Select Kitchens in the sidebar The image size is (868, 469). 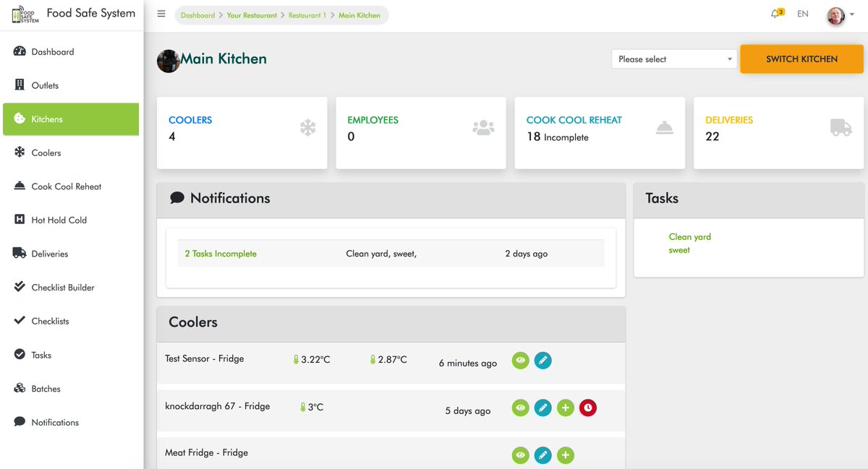[x=71, y=119]
